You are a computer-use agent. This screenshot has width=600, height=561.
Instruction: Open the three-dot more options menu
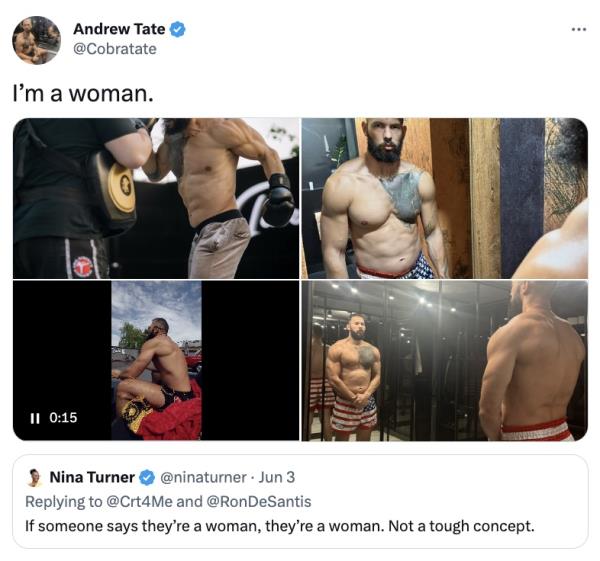coord(579,29)
